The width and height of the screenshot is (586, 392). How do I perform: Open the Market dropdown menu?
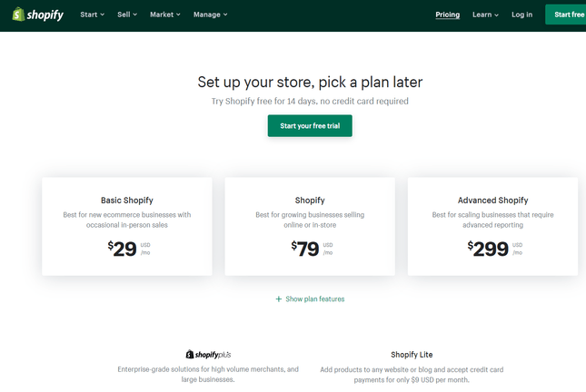point(164,15)
